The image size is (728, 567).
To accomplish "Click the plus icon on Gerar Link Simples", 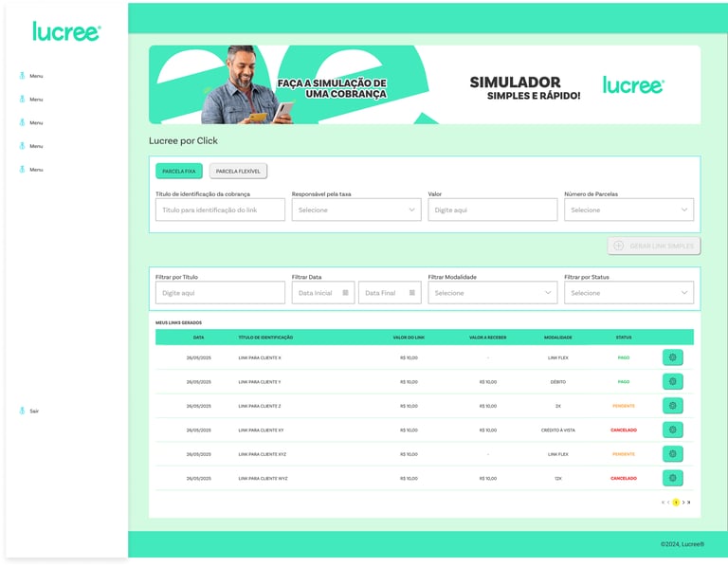I will 618,246.
